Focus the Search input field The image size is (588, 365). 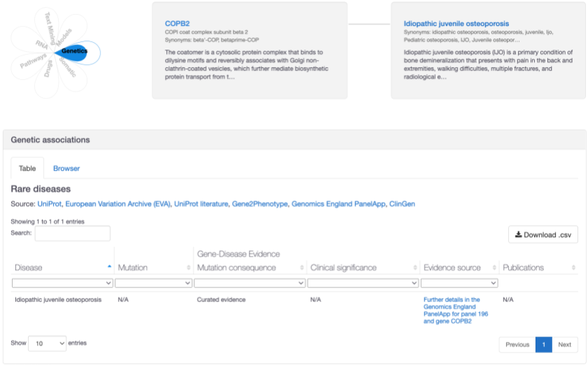click(73, 234)
